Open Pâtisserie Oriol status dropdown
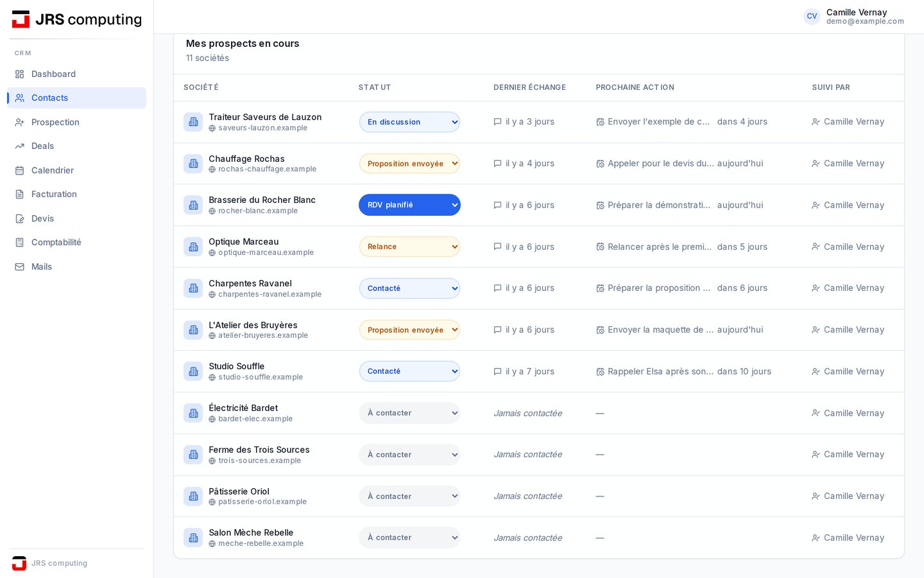924x578 pixels. pyautogui.click(x=409, y=496)
